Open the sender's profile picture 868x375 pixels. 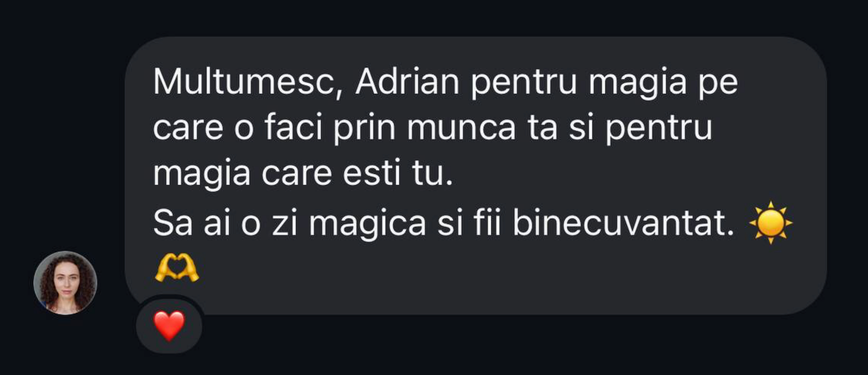(65, 283)
